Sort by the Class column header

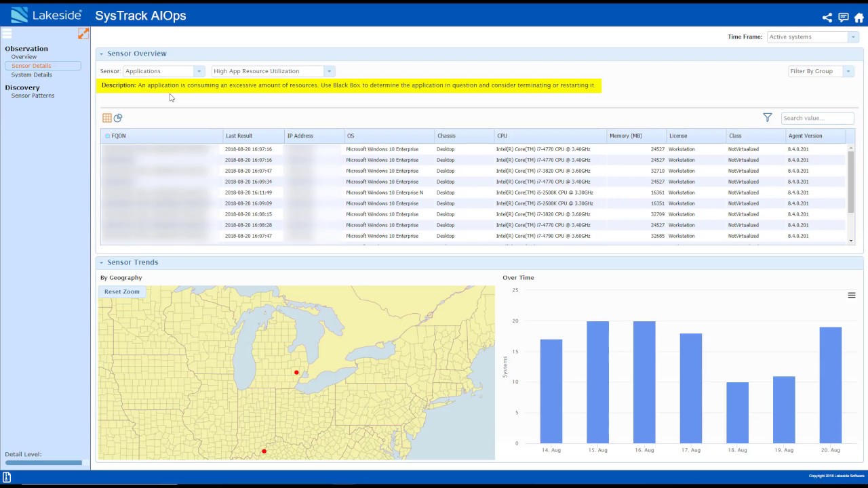point(755,136)
